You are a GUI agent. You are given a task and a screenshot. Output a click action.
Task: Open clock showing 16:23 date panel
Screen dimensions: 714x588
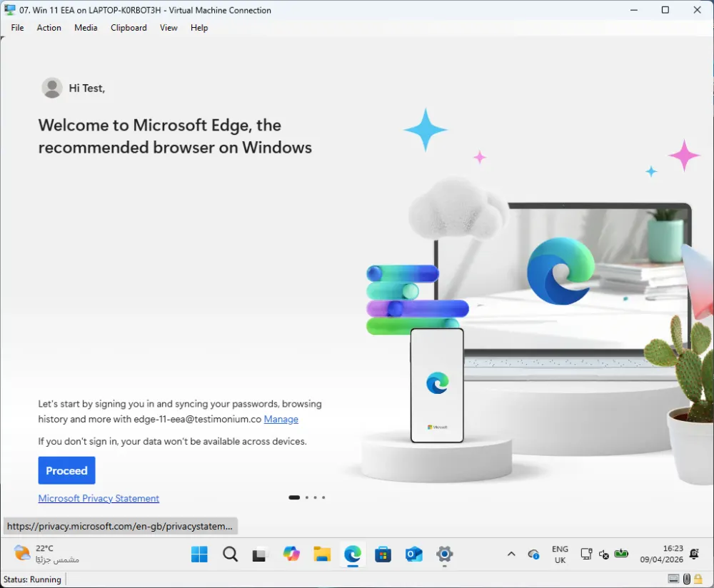(662, 554)
